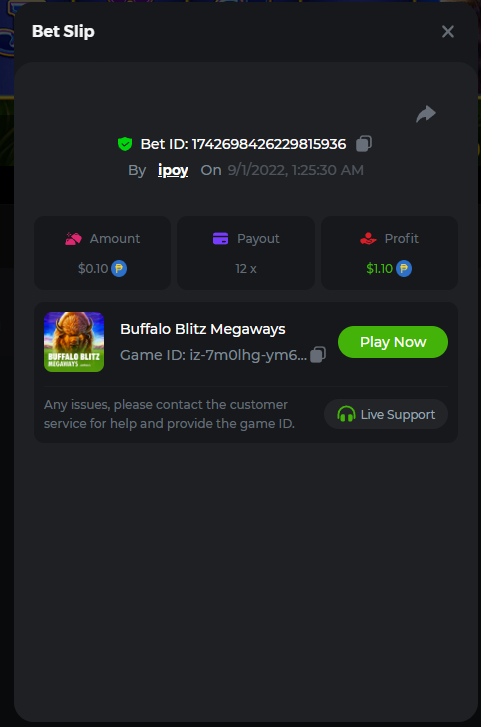Click the 12 x payout value

246,268
